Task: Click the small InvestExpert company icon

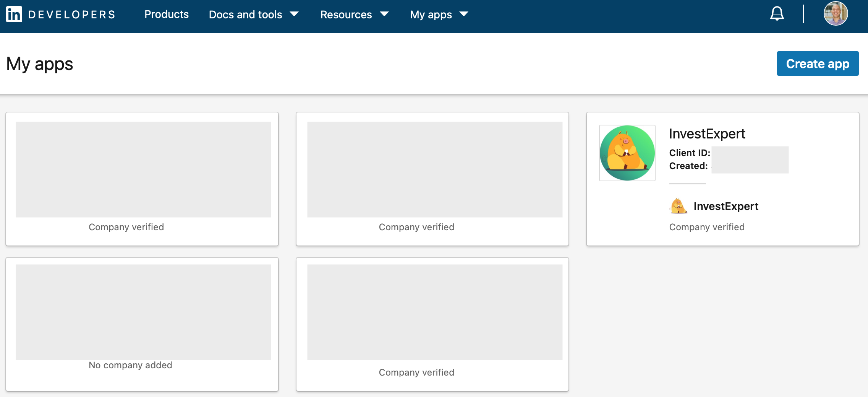Action: click(679, 206)
